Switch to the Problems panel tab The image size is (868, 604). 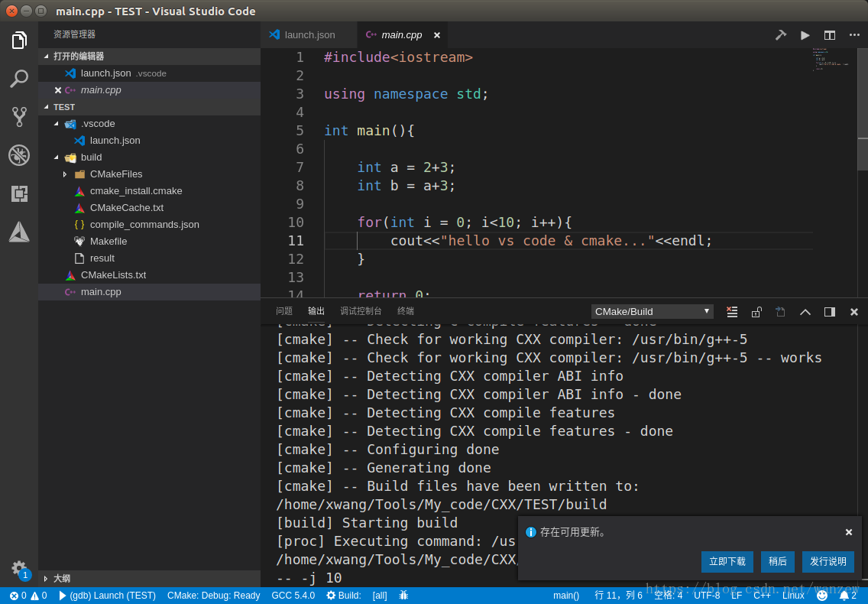tap(284, 311)
